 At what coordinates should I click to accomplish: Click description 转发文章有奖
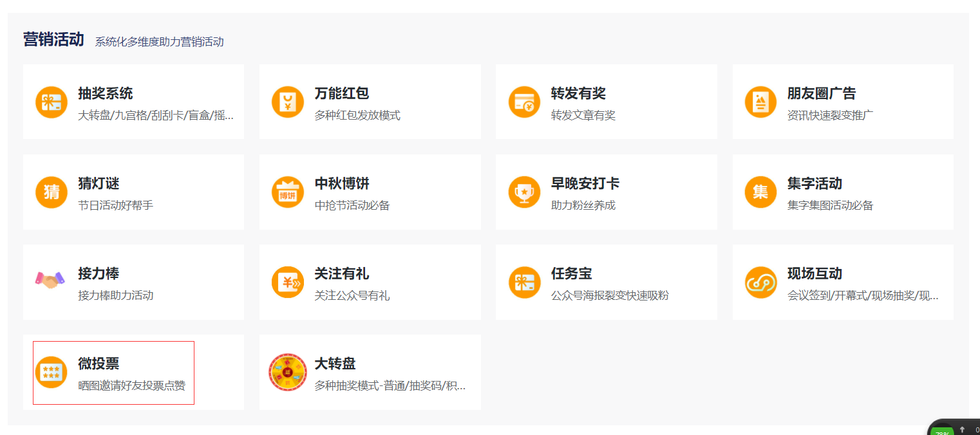583,116
